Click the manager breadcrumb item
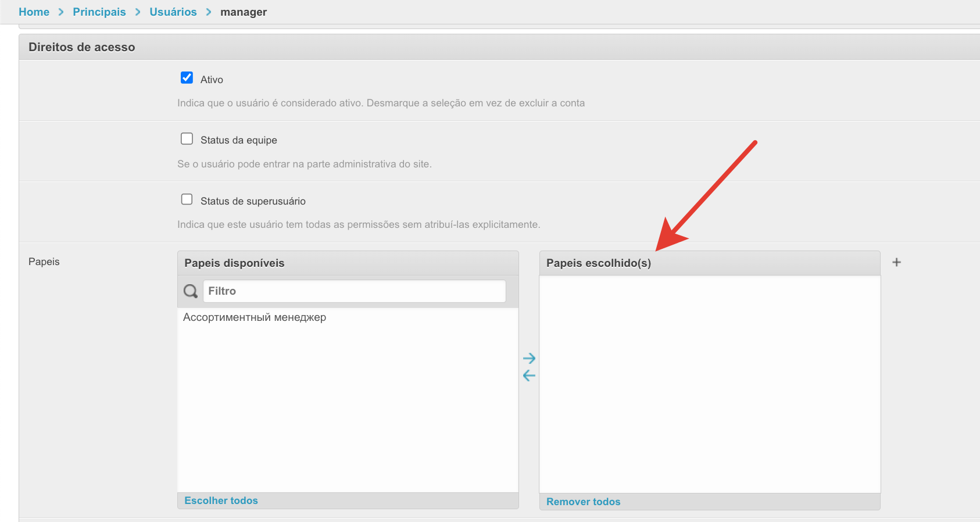The image size is (980, 522). coord(243,12)
